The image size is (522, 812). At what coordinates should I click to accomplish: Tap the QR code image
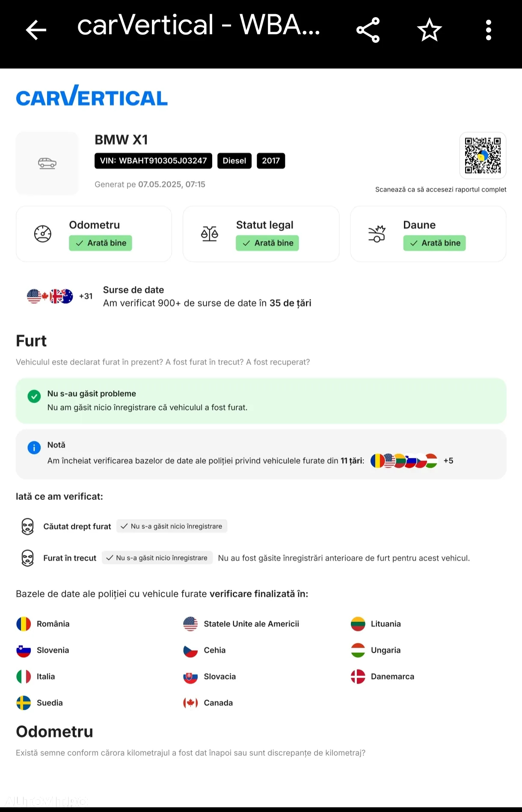click(x=483, y=155)
